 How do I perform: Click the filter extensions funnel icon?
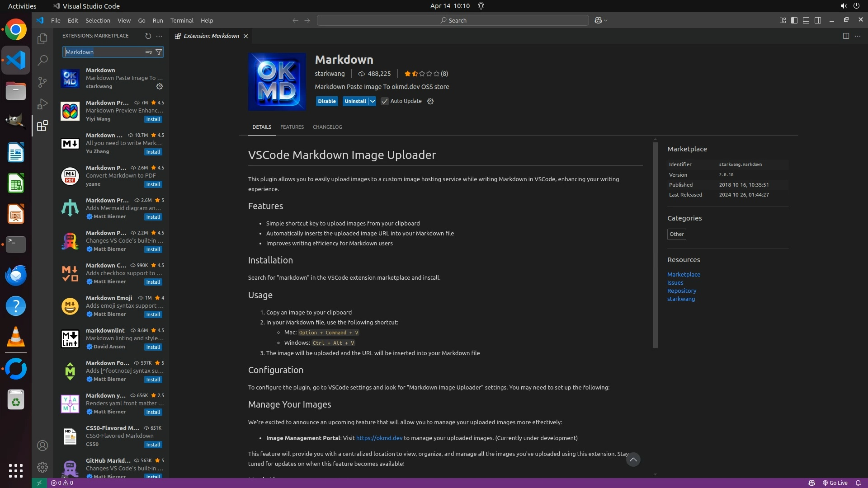[x=159, y=52]
